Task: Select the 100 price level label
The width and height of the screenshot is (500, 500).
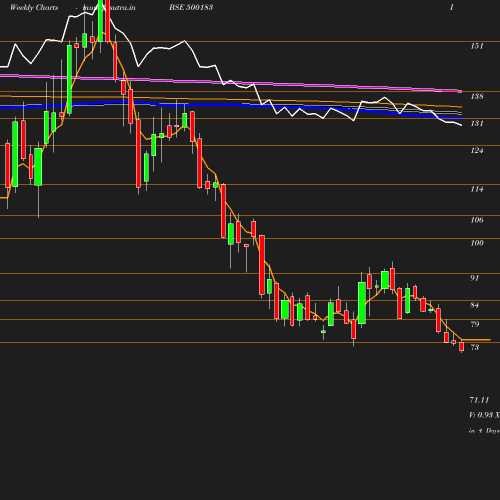Action: (477, 243)
